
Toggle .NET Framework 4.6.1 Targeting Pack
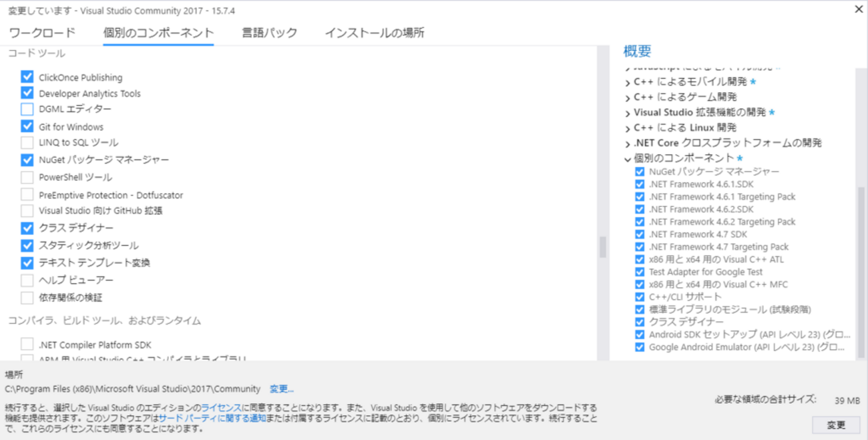[x=640, y=197]
